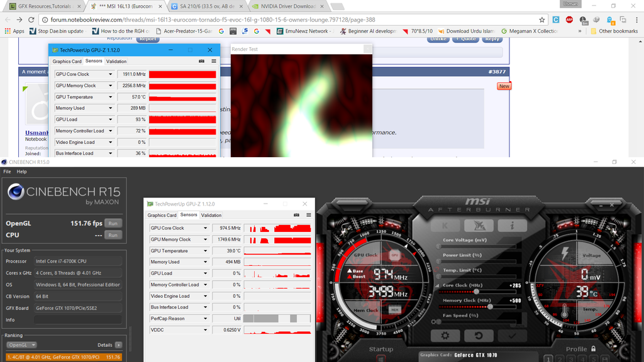This screenshot has height=362, width=644.
Task: Open Afterburner information i button
Action: click(512, 226)
